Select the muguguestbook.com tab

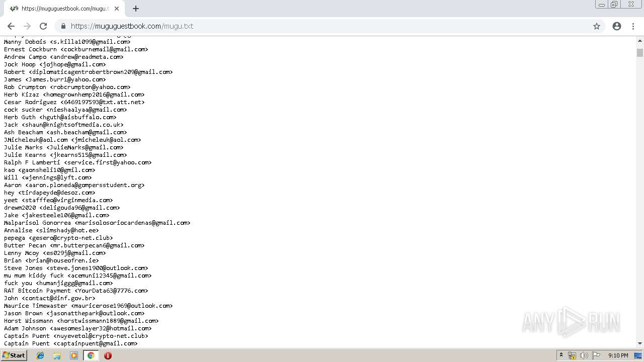(64, 9)
